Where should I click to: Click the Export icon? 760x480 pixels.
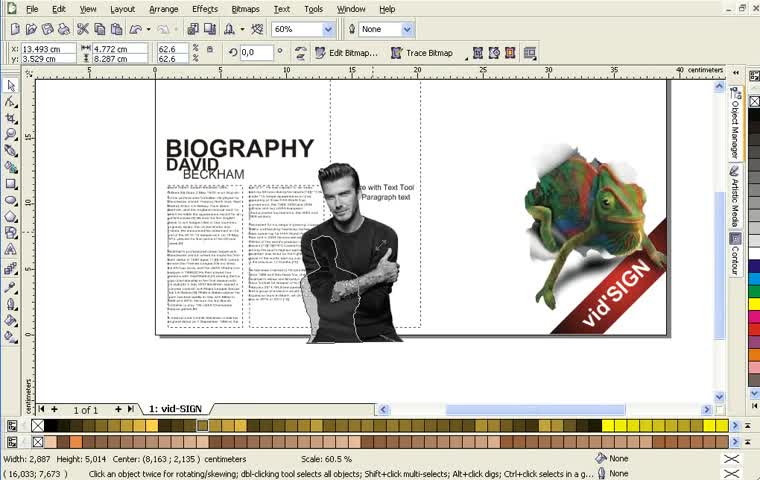(210, 29)
